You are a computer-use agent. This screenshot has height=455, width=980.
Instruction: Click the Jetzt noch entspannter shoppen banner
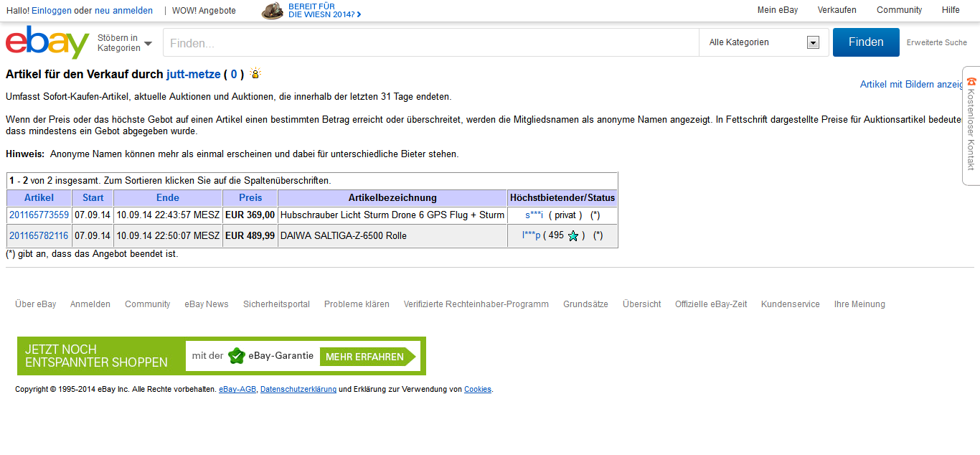[x=222, y=356]
